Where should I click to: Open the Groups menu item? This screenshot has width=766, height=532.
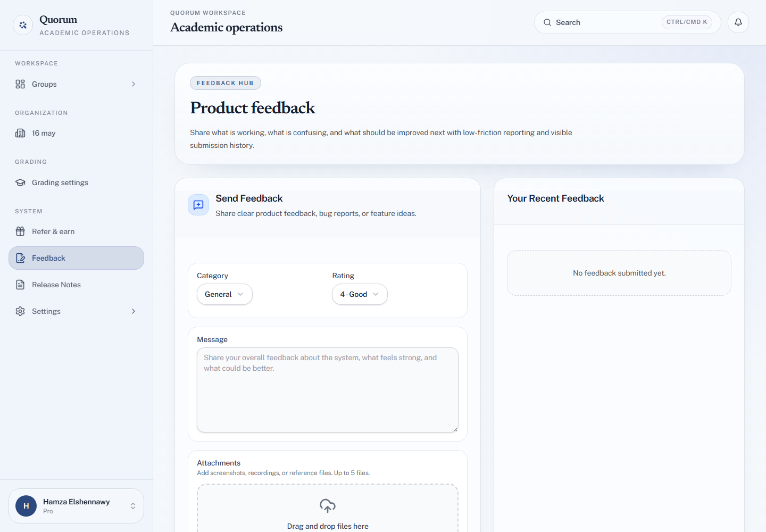76,84
